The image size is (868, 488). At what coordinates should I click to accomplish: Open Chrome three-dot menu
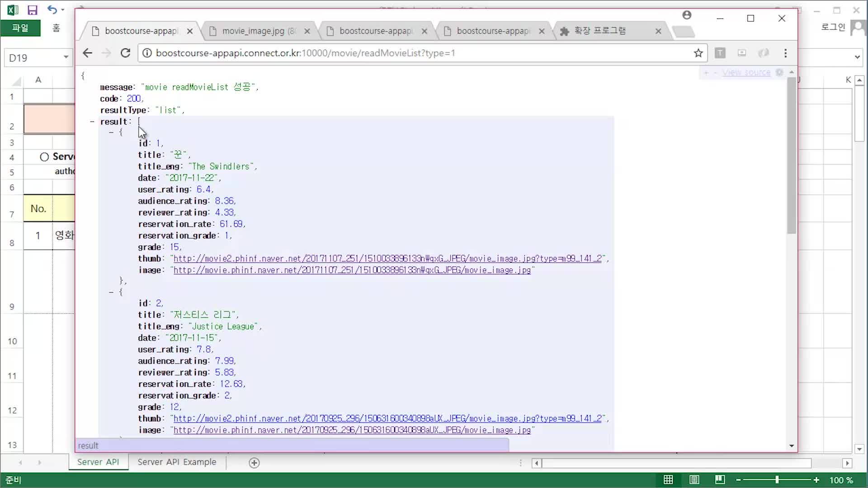tap(785, 53)
